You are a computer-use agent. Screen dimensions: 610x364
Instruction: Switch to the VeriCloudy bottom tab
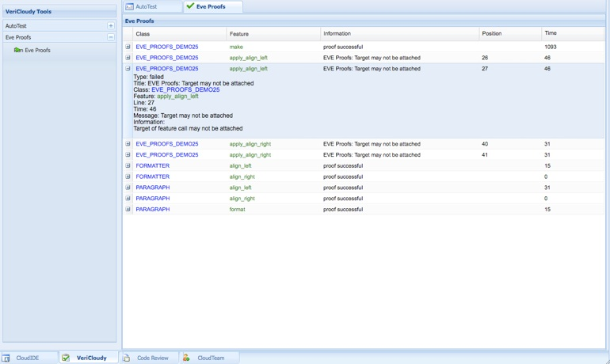(x=88, y=358)
